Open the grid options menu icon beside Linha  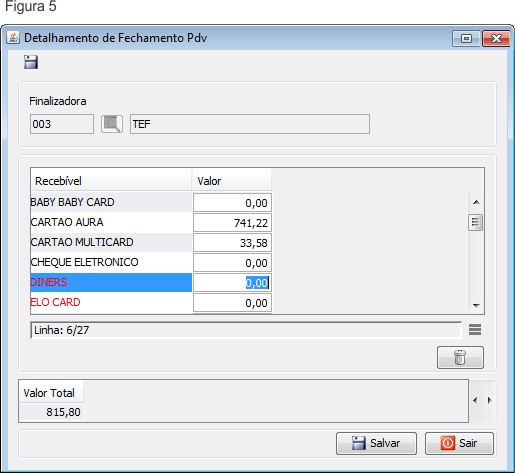[475, 330]
